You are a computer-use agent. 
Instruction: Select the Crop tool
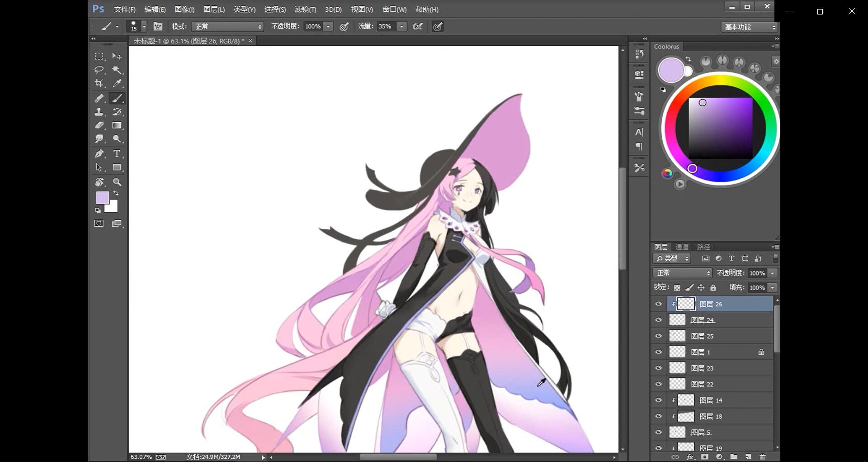(x=99, y=83)
